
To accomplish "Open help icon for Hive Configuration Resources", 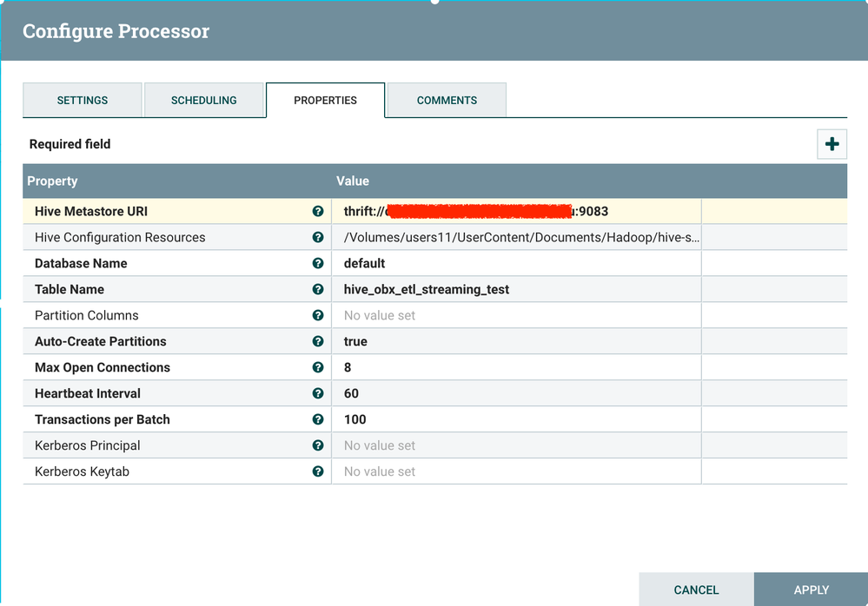I will click(318, 237).
